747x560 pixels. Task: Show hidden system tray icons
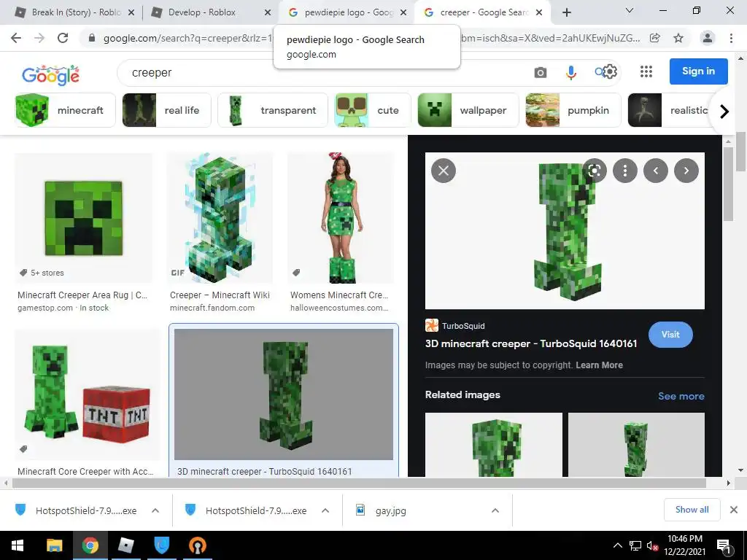click(x=617, y=545)
